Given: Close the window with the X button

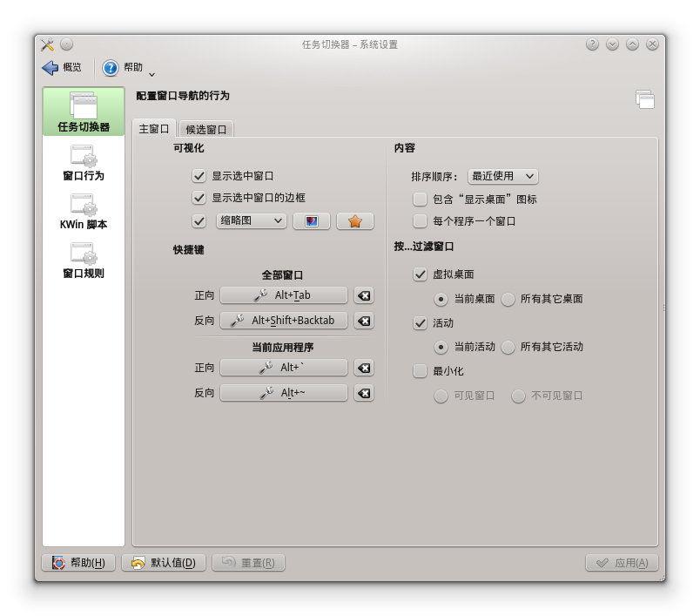Looking at the screenshot, I should click(x=653, y=44).
